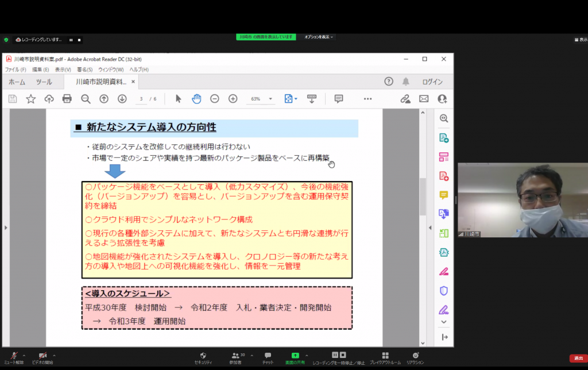This screenshot has height=370, width=588.
Task: Go to the next page arrow
Action: pyautogui.click(x=122, y=99)
